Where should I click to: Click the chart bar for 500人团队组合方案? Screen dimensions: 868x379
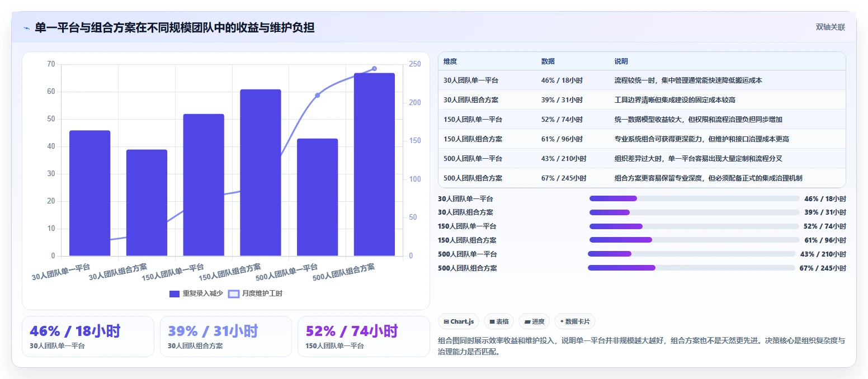pyautogui.click(x=374, y=164)
